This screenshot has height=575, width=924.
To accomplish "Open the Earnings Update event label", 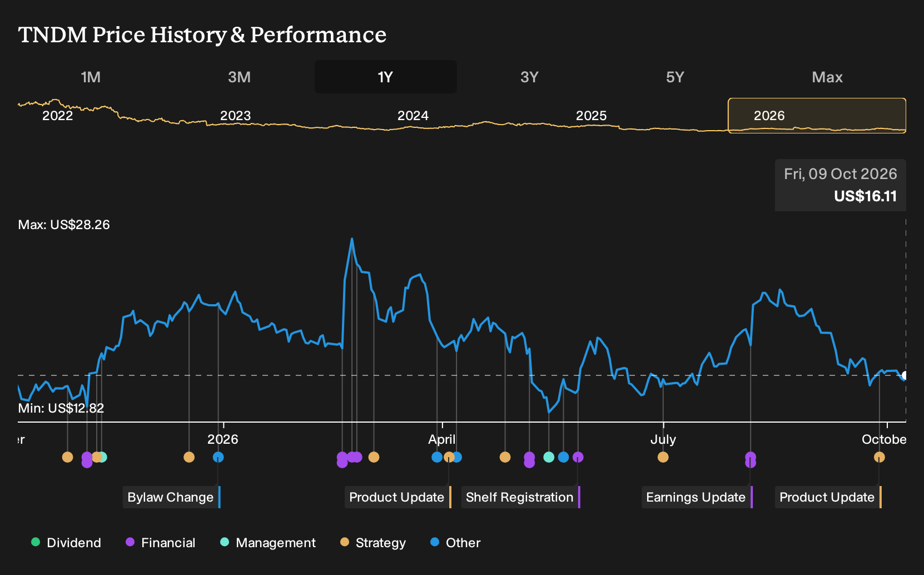I will (697, 497).
